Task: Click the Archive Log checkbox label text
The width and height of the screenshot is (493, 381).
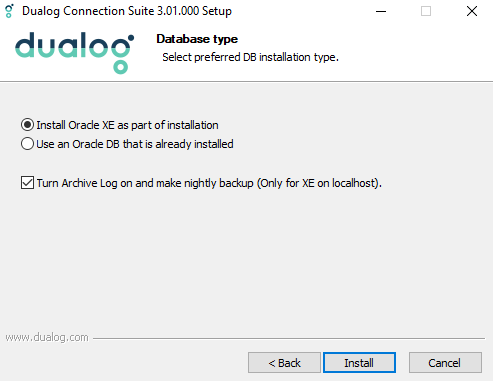Action: click(209, 183)
